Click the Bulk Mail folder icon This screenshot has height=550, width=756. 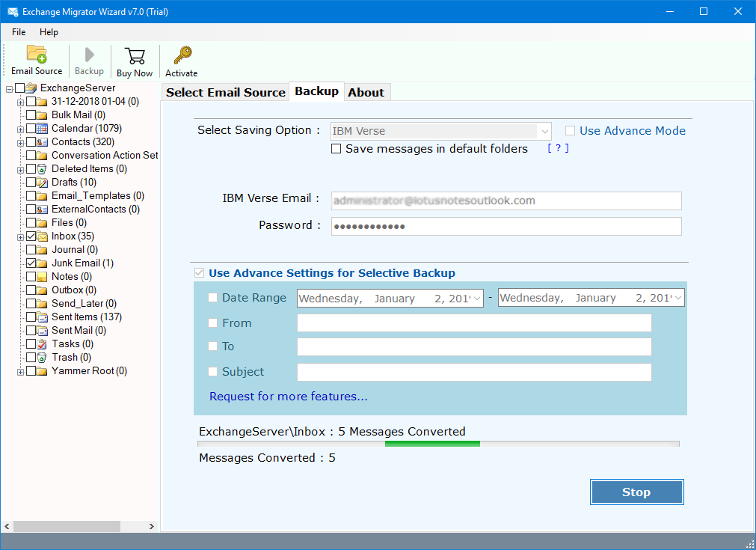point(43,114)
